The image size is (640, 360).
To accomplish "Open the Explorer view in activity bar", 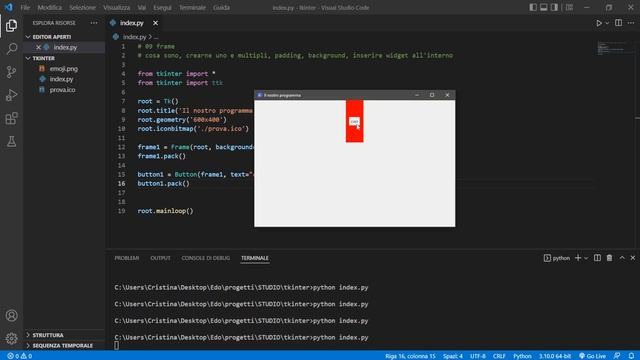I will tap(11, 25).
